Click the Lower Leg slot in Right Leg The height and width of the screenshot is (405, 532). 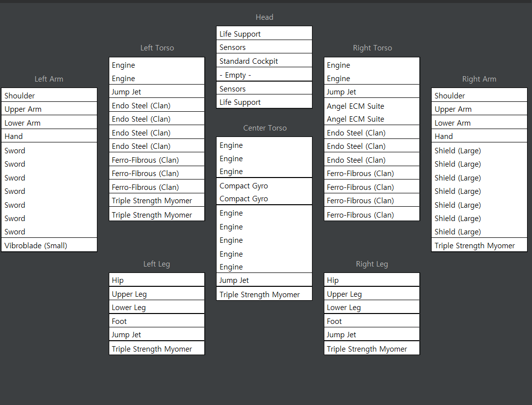click(372, 307)
